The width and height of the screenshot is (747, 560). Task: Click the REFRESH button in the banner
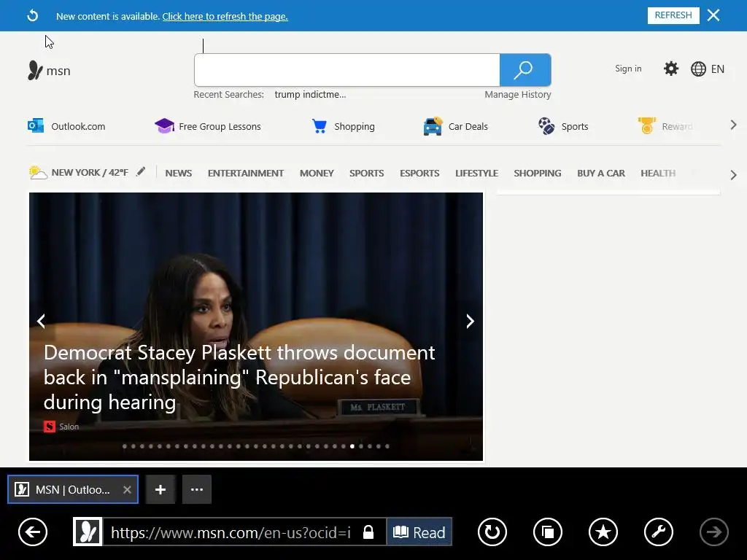(x=673, y=15)
